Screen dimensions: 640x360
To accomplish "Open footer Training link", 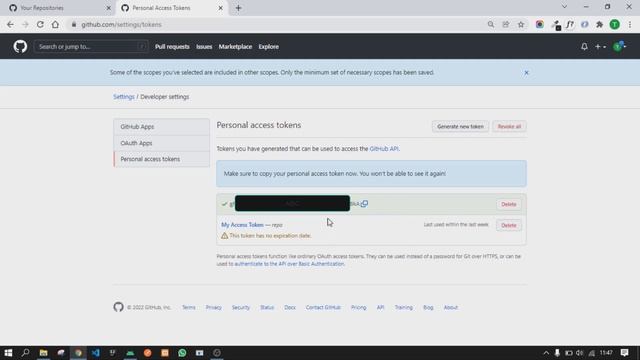I will (404, 307).
